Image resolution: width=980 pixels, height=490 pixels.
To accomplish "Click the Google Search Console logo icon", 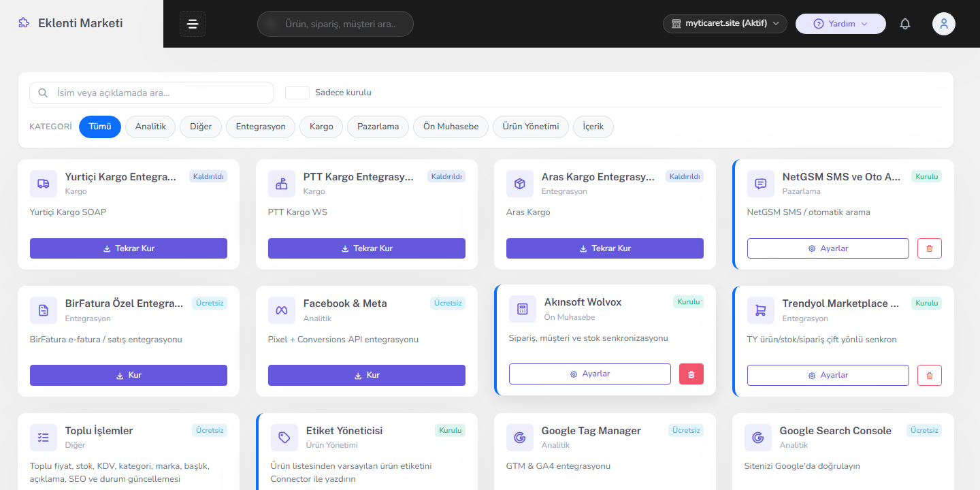I will 758,438.
